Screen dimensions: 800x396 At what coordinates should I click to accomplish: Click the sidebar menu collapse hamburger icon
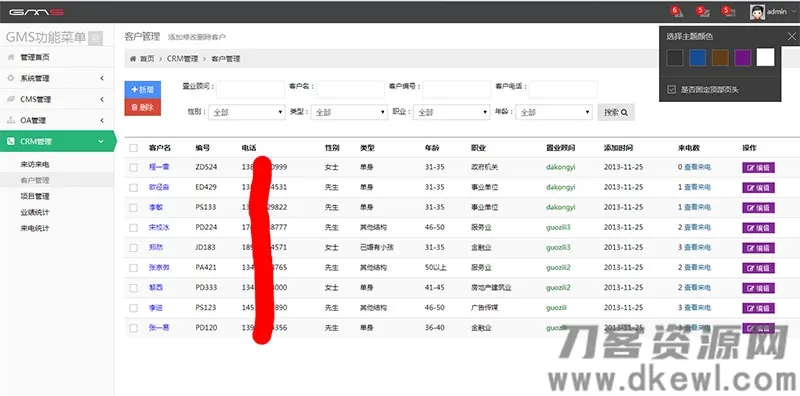pos(95,38)
